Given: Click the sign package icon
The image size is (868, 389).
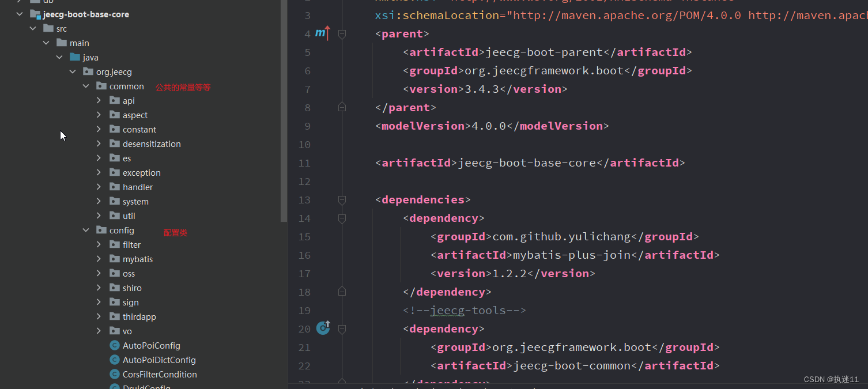Looking at the screenshot, I should [115, 302].
